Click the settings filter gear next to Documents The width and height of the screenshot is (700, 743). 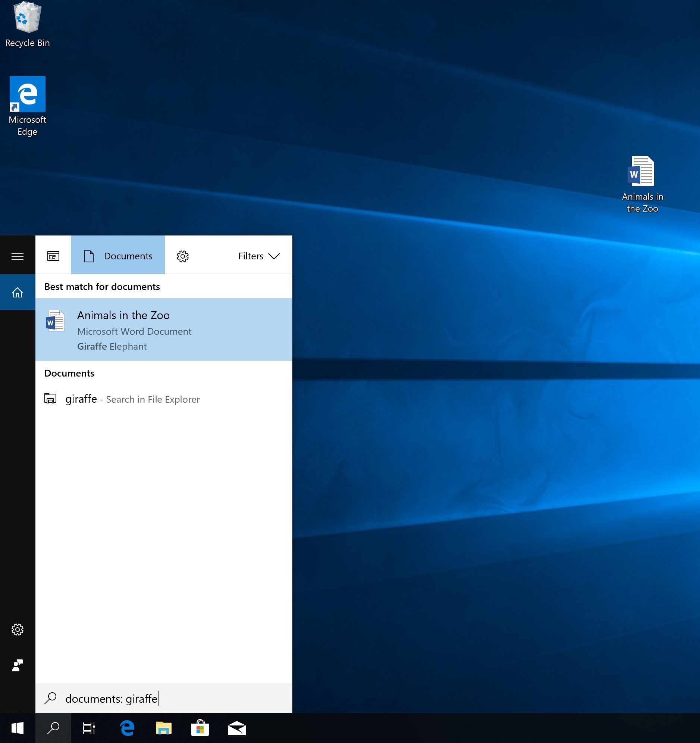(182, 256)
